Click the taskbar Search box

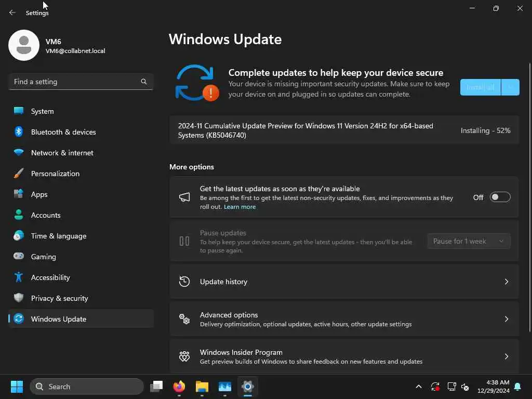pos(87,387)
